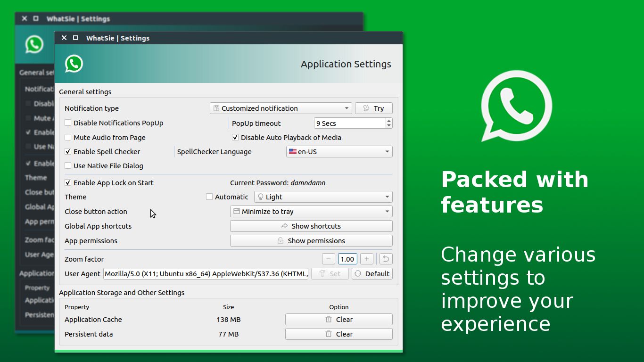Image resolution: width=644 pixels, height=362 pixels.
Task: Click the General settings group label
Action: click(85, 92)
